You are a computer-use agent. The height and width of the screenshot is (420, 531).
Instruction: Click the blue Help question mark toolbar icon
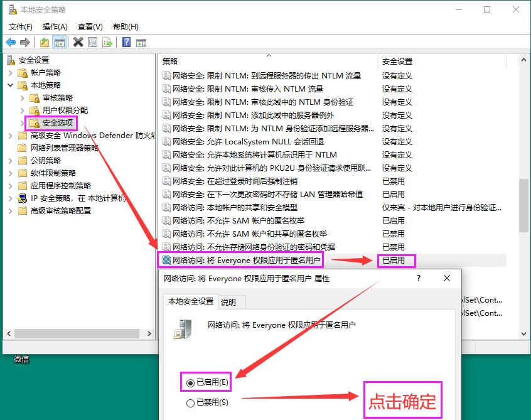[x=126, y=42]
